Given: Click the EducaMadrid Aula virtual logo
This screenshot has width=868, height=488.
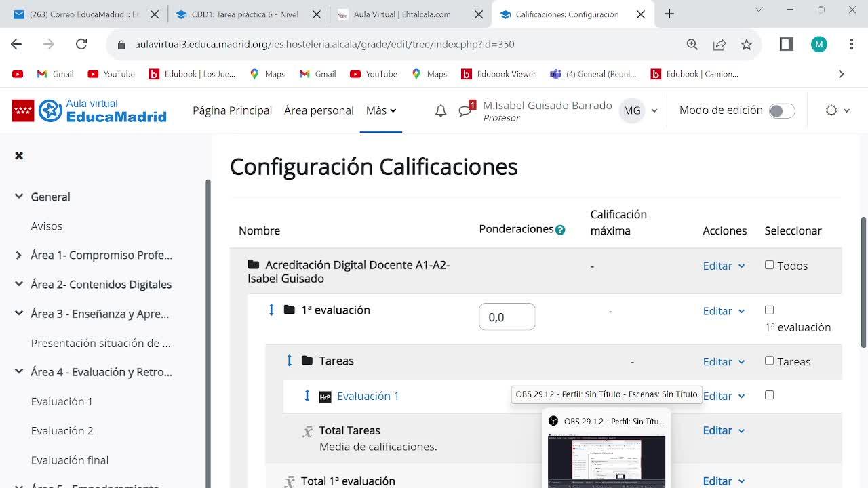Looking at the screenshot, I should click(x=90, y=110).
